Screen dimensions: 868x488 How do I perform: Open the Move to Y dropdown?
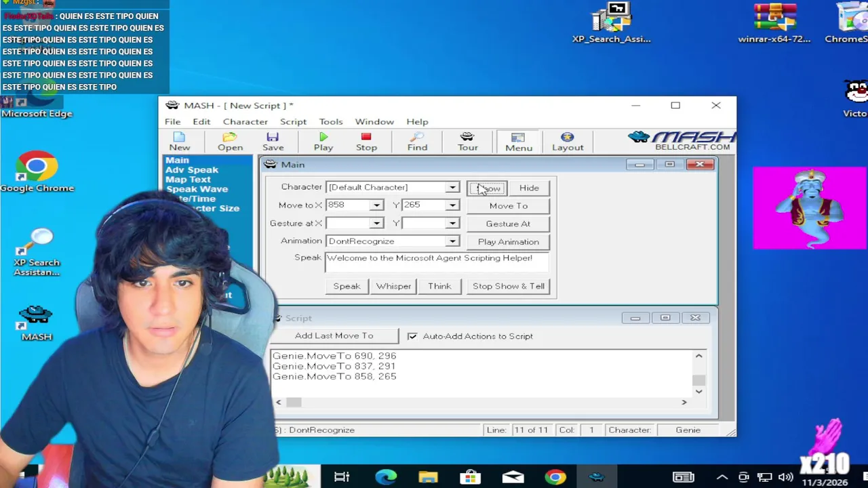tap(452, 205)
